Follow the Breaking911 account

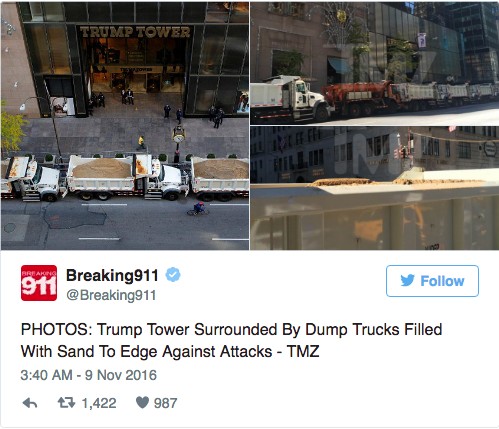[432, 281]
